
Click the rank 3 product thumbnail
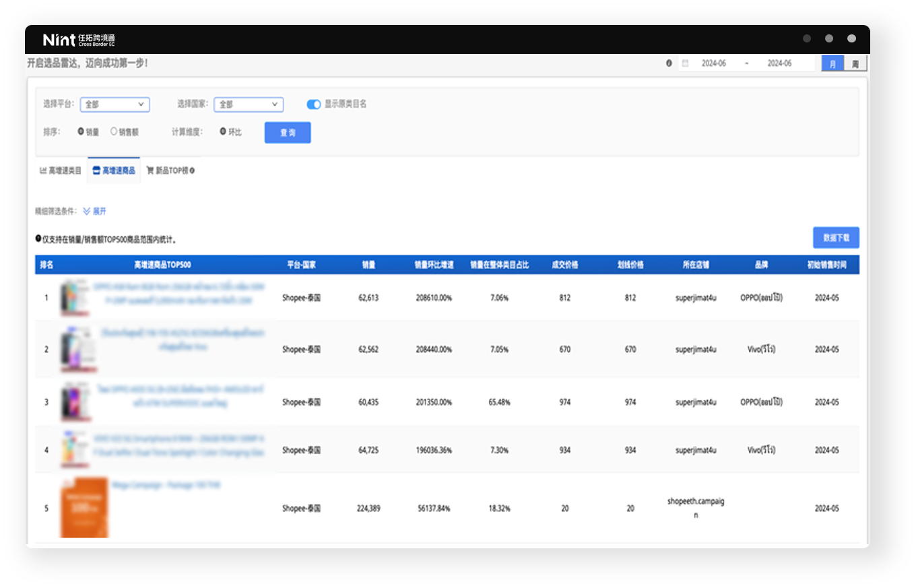point(75,402)
